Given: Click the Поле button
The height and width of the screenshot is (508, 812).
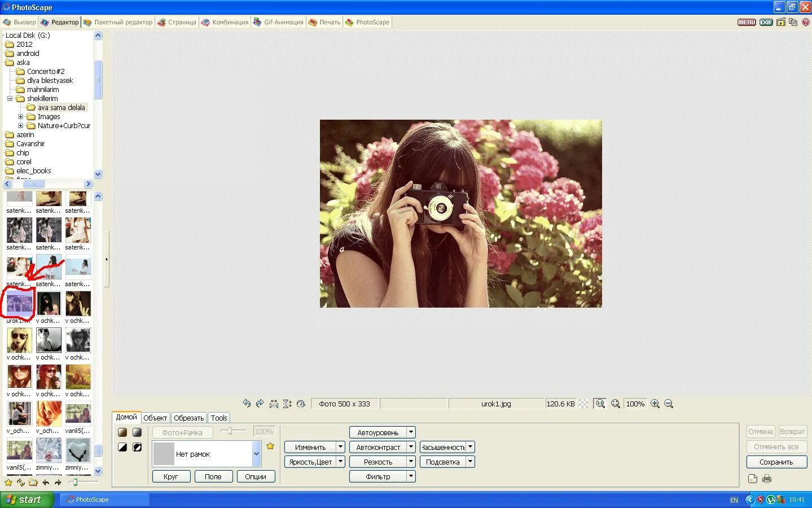Looking at the screenshot, I should [x=213, y=476].
